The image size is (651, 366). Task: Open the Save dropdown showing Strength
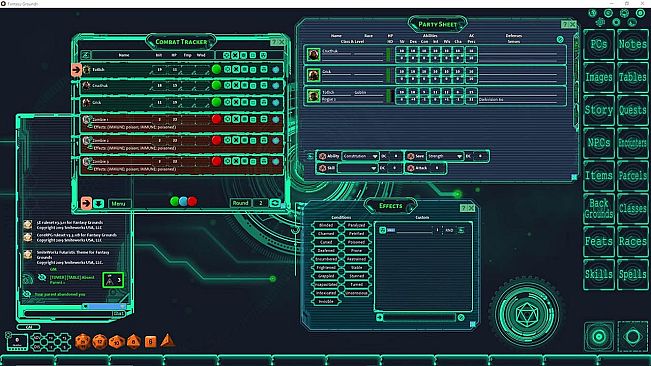(x=445, y=156)
